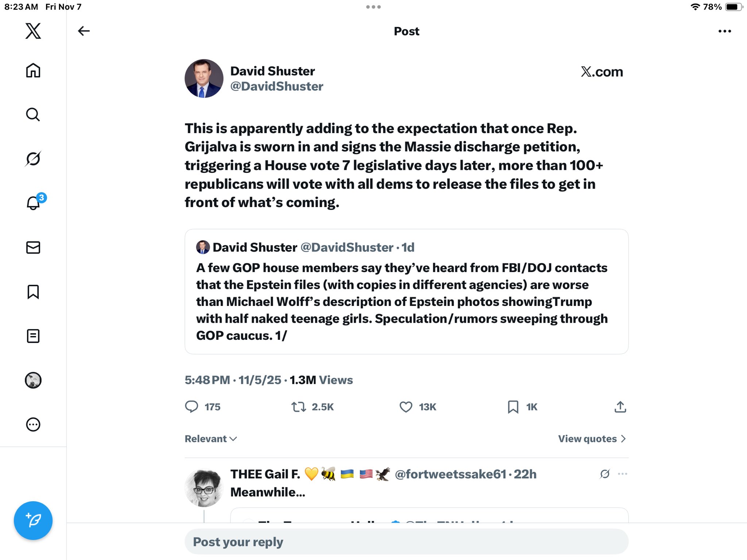Open the Home feed icon
747x560 pixels.
33,70
